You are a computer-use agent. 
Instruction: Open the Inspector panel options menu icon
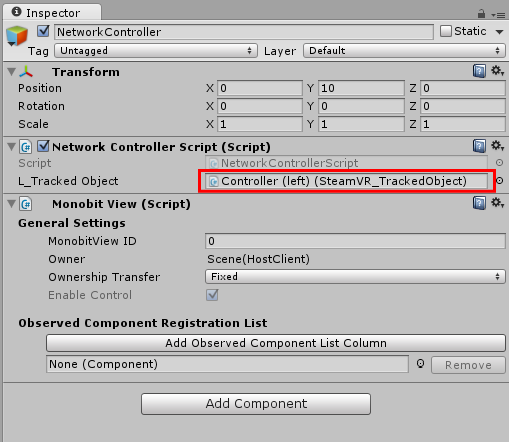point(498,15)
